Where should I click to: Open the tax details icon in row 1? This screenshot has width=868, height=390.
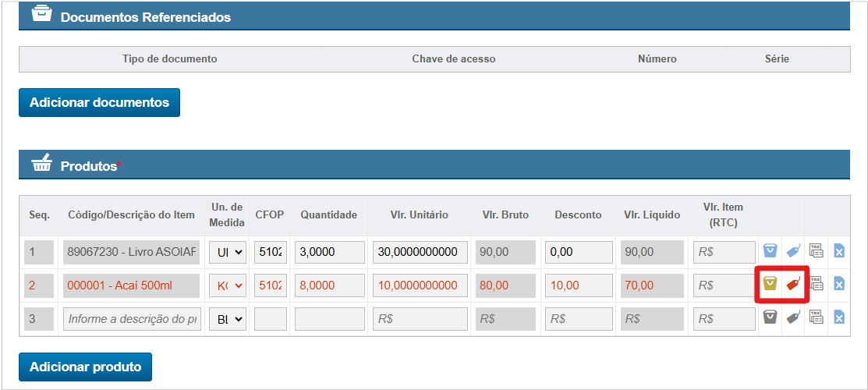coord(816,252)
